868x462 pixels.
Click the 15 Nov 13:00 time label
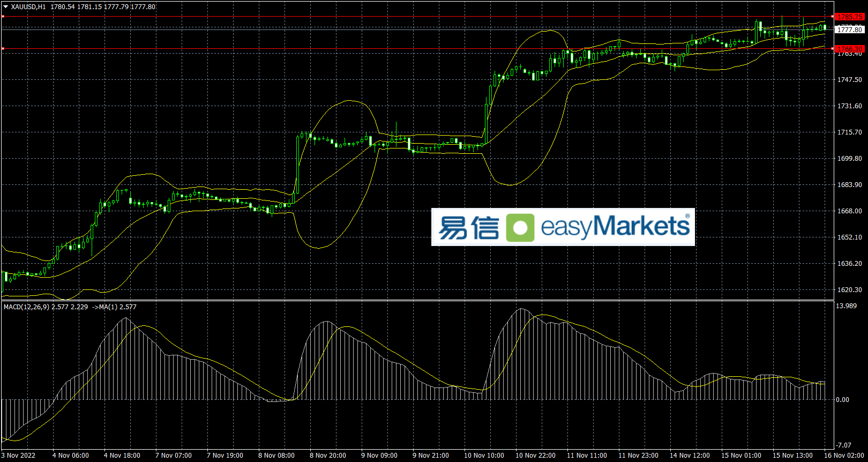[x=792, y=456]
